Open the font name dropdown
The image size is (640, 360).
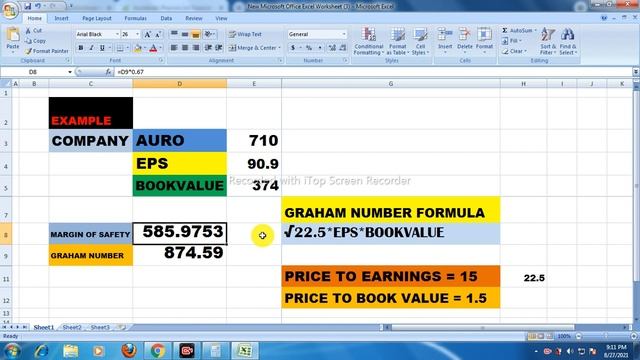coord(117,34)
